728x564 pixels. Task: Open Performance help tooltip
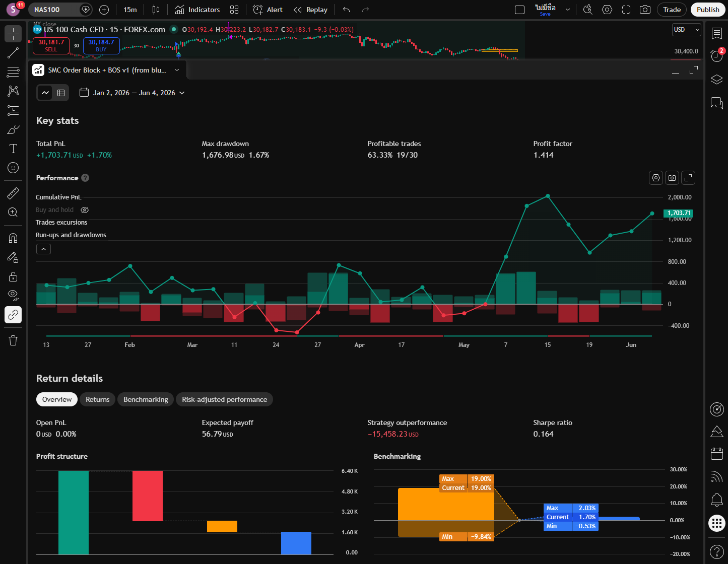click(85, 178)
